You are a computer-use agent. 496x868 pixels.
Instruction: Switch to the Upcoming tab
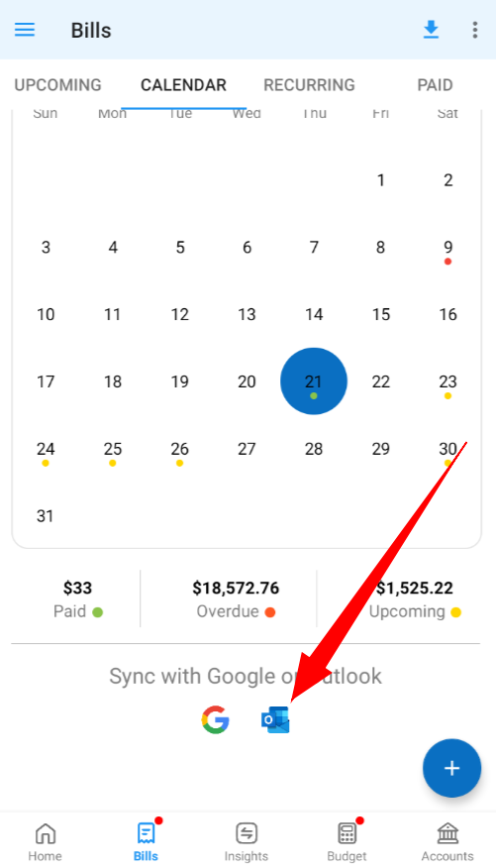58,84
